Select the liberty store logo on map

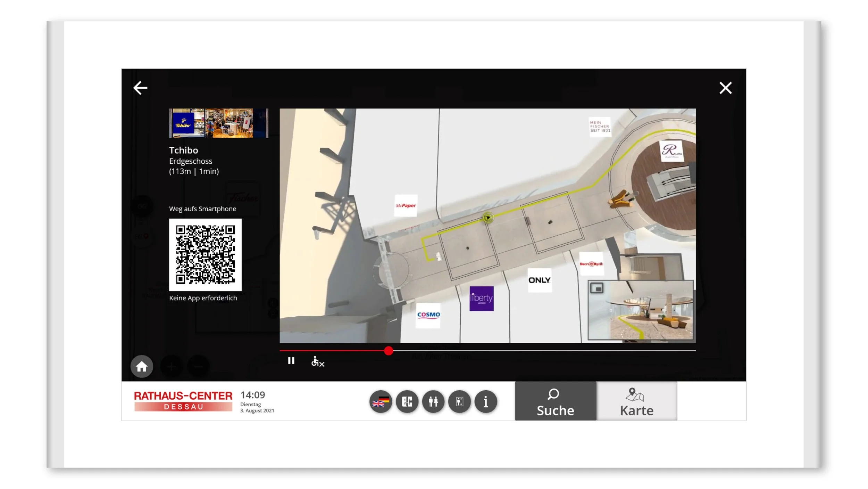(x=481, y=299)
